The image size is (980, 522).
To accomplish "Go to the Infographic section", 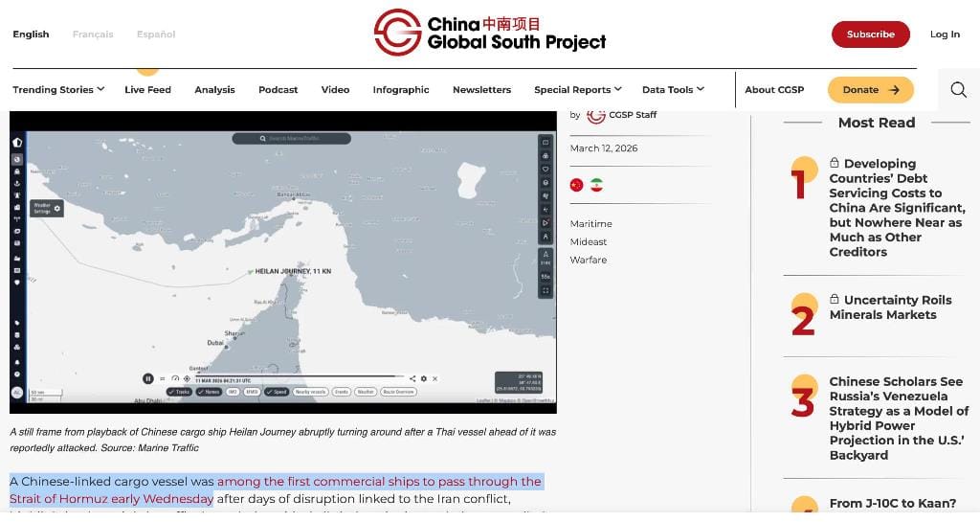I will point(401,90).
